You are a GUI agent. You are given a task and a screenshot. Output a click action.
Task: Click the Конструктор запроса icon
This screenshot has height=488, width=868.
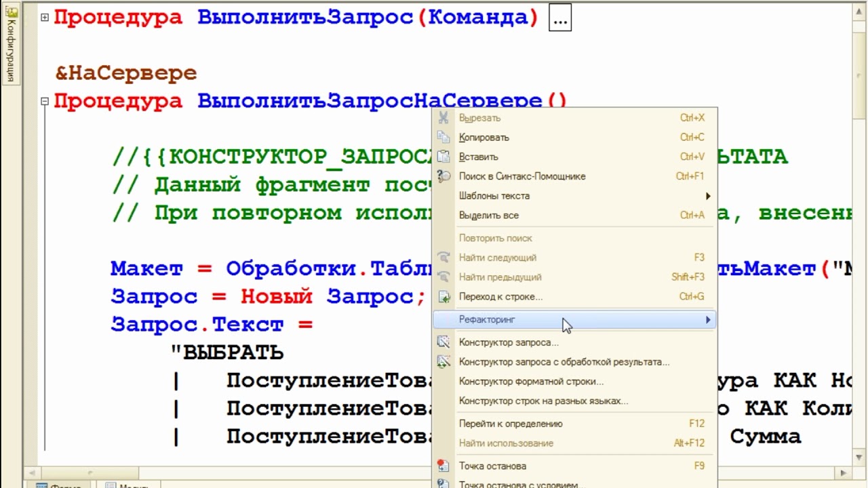(443, 342)
